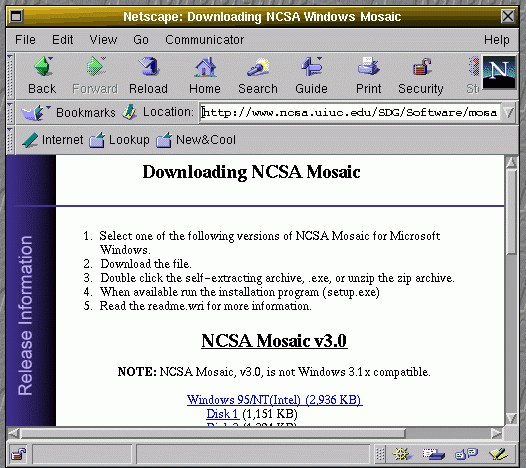Image resolution: width=526 pixels, height=468 pixels.
Task: Go back with the Back button
Action: coord(42,75)
